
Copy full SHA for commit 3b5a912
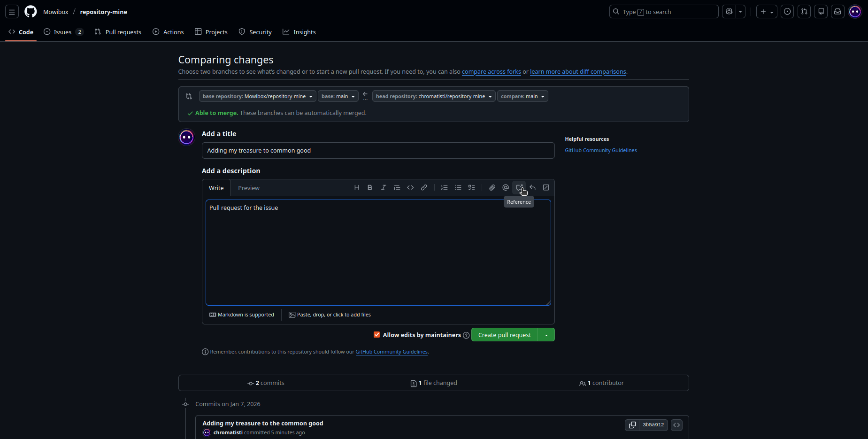[x=632, y=425]
